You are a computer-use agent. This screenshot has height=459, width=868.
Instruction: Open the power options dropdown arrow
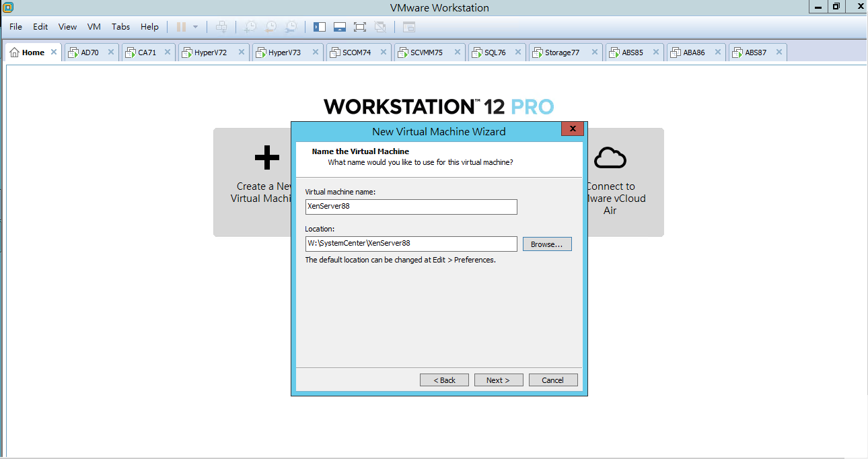[x=195, y=27]
